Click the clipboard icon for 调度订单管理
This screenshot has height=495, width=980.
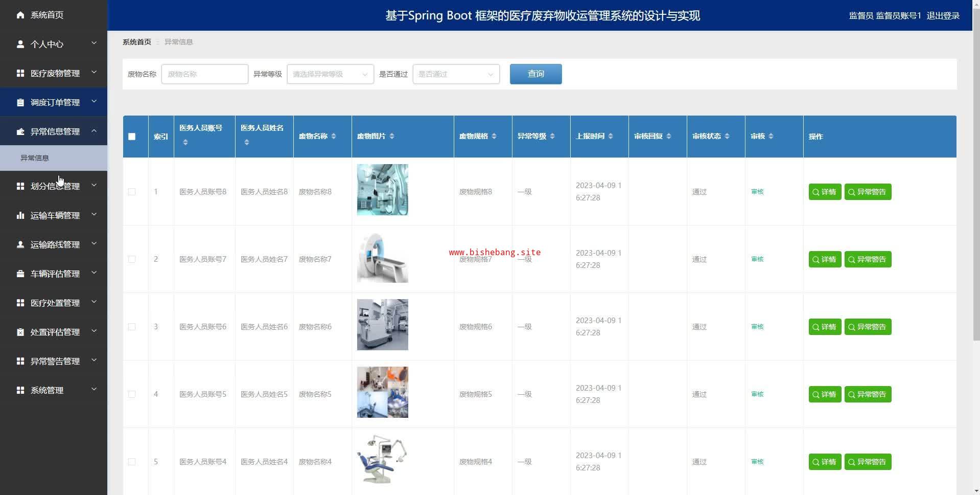tap(20, 102)
